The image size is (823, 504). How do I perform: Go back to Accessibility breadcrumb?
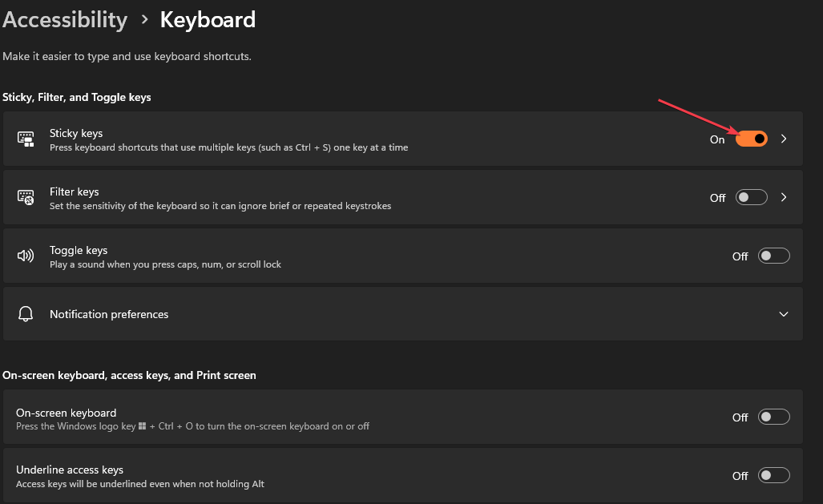pyautogui.click(x=65, y=20)
